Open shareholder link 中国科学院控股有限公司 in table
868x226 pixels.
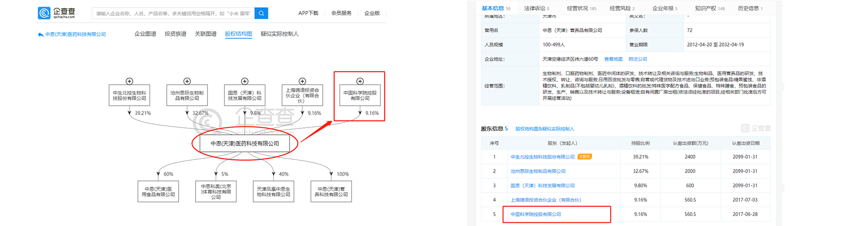pos(536,214)
